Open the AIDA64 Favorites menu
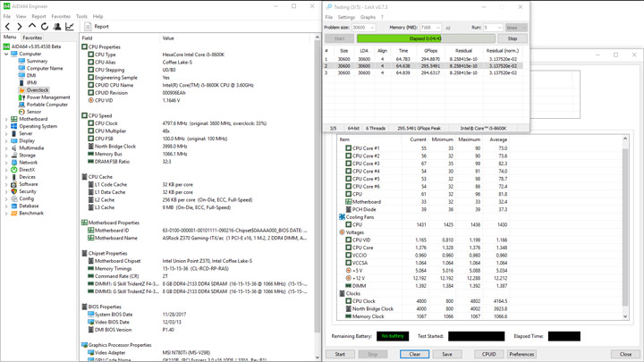This screenshot has width=644, height=362. (x=61, y=16)
